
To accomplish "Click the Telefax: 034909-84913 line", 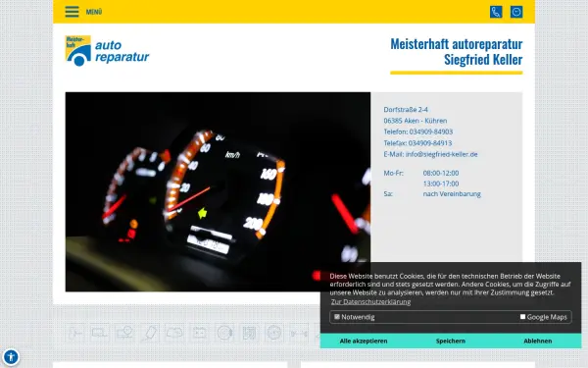I will [417, 143].
